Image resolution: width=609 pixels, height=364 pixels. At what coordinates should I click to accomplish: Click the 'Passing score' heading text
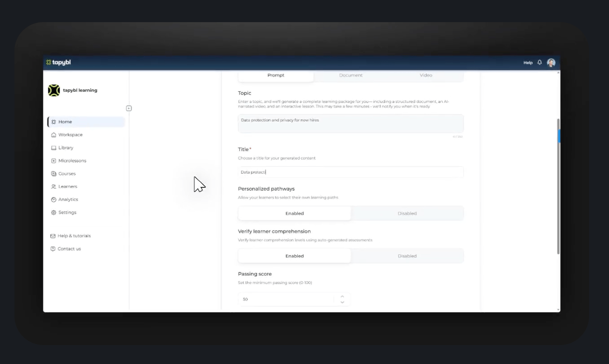coord(255,274)
